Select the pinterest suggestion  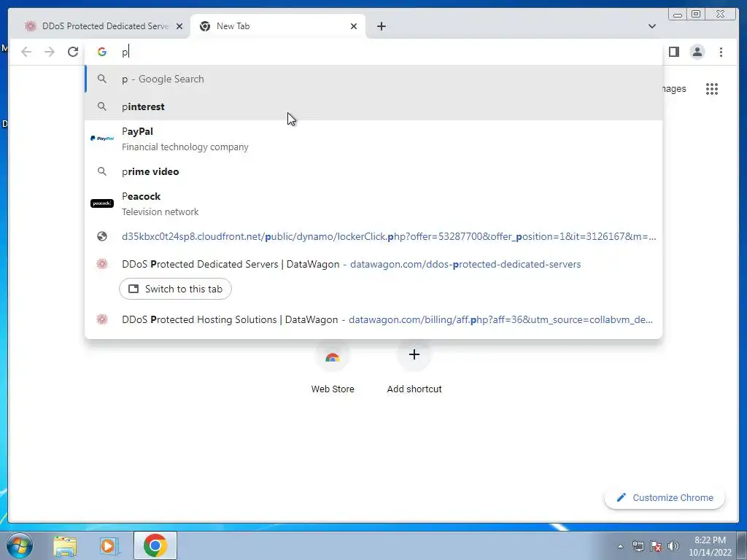click(373, 106)
